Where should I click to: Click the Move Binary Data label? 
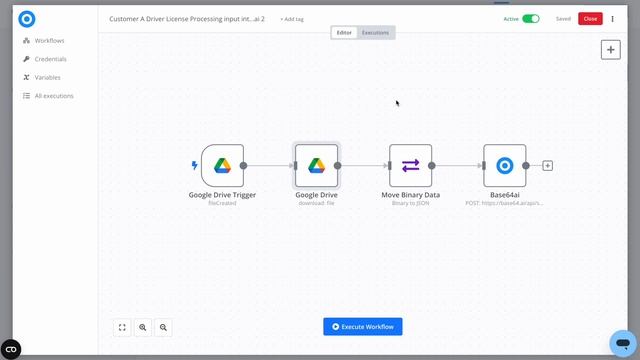pyautogui.click(x=411, y=195)
